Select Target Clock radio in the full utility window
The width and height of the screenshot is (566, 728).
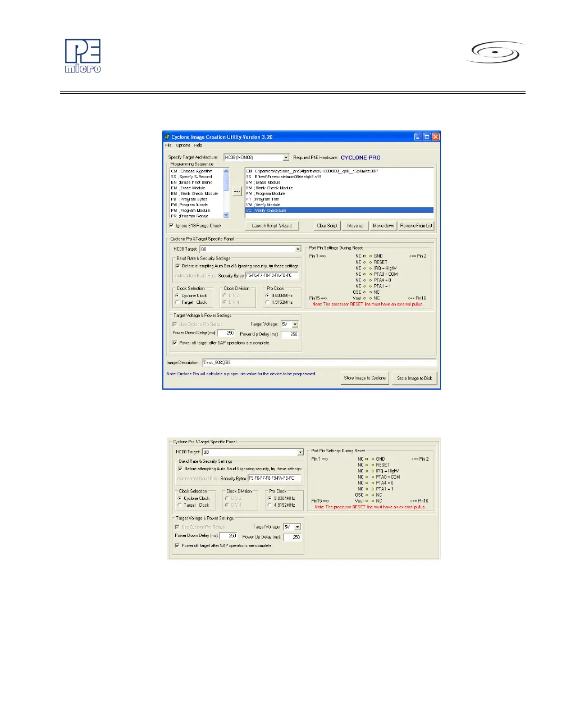177,302
